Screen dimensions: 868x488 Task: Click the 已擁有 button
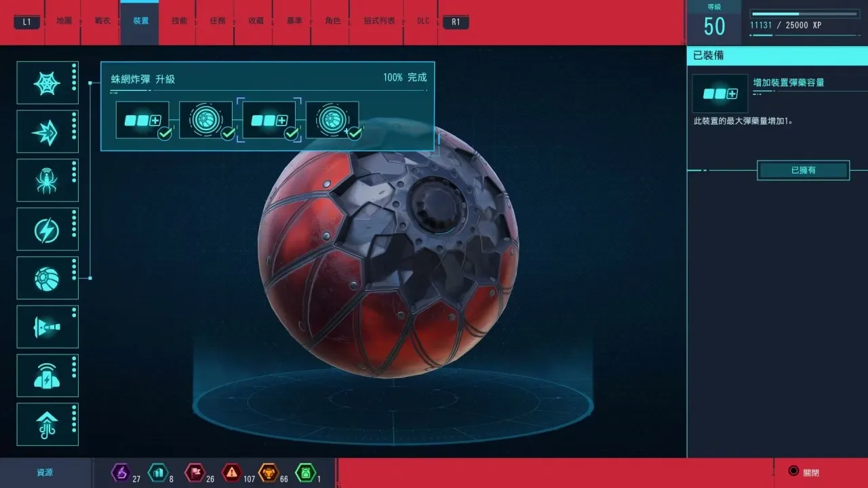(804, 170)
